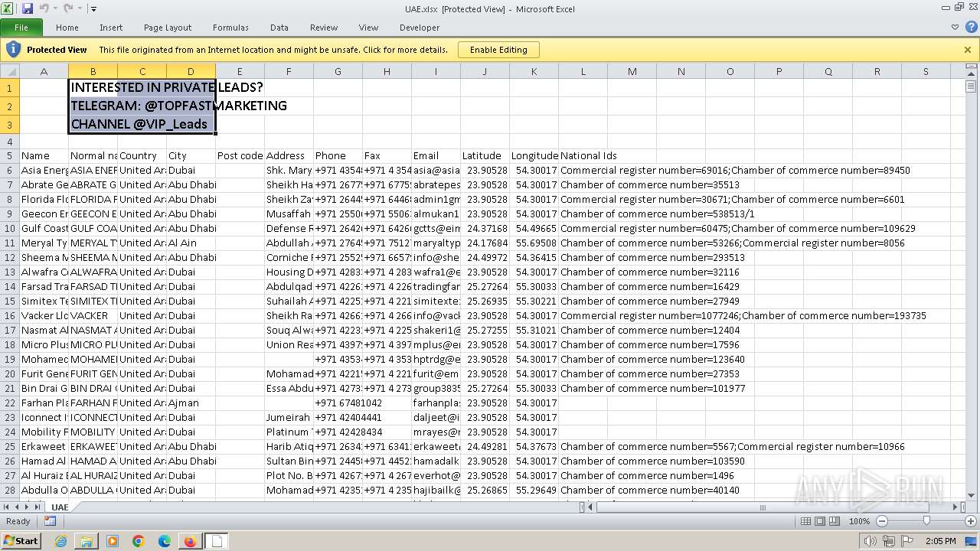Expand the ribbon with the chevron icon
Viewport: 980px width, 551px height.
click(x=955, y=28)
